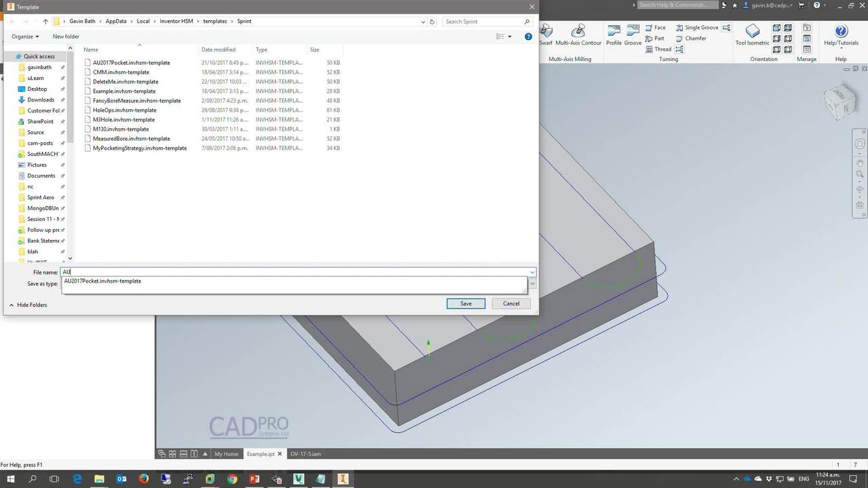Open the Organize menu

tap(25, 37)
